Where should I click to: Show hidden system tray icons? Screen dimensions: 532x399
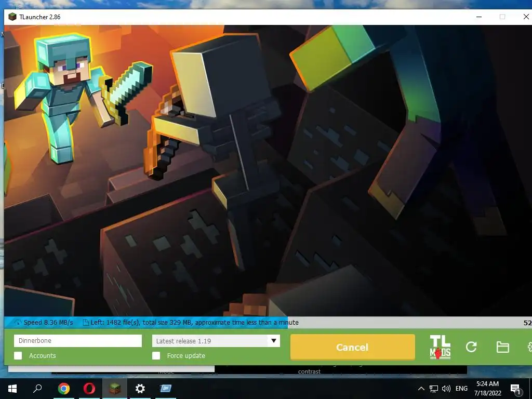[421, 389]
